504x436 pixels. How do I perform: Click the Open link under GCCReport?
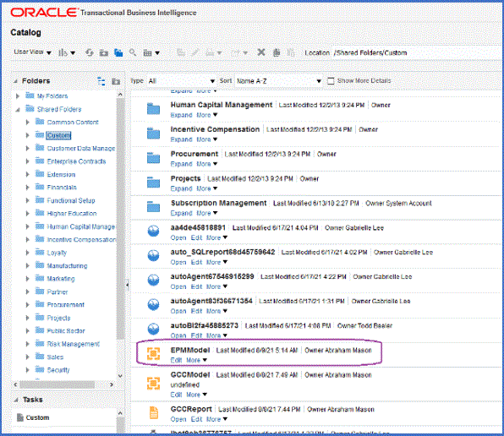pos(178,419)
